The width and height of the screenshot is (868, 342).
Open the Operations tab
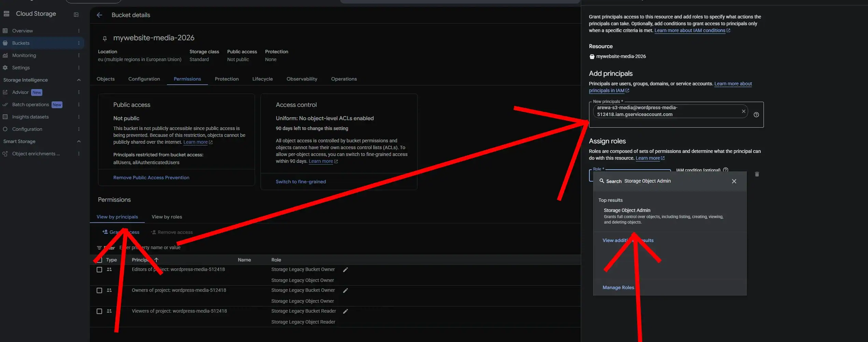pyautogui.click(x=344, y=79)
